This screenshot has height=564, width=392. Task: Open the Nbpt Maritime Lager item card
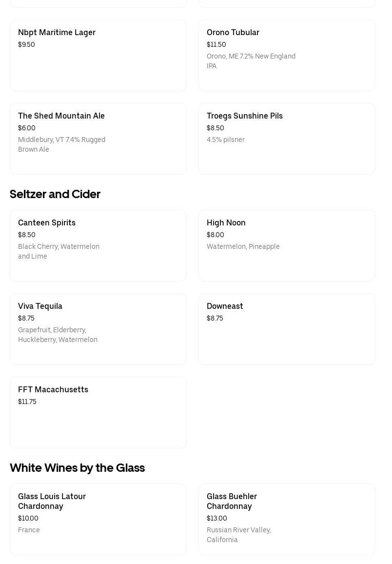point(98,55)
